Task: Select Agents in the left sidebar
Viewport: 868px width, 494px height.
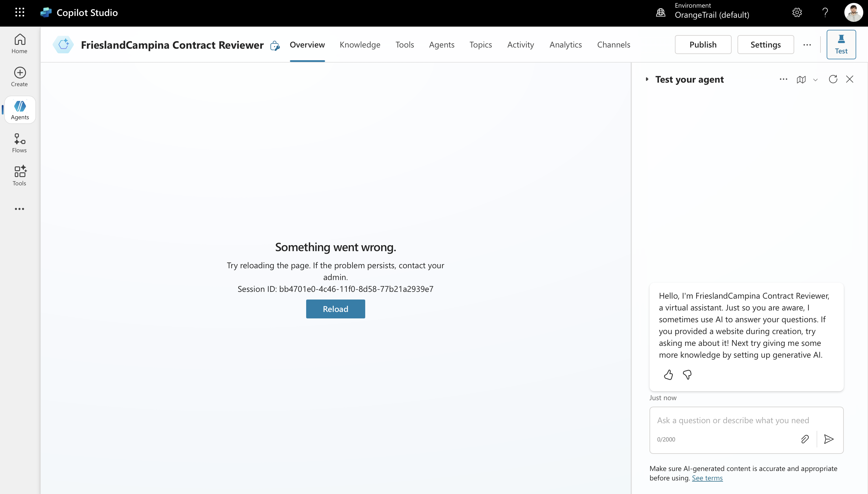Action: tap(20, 109)
